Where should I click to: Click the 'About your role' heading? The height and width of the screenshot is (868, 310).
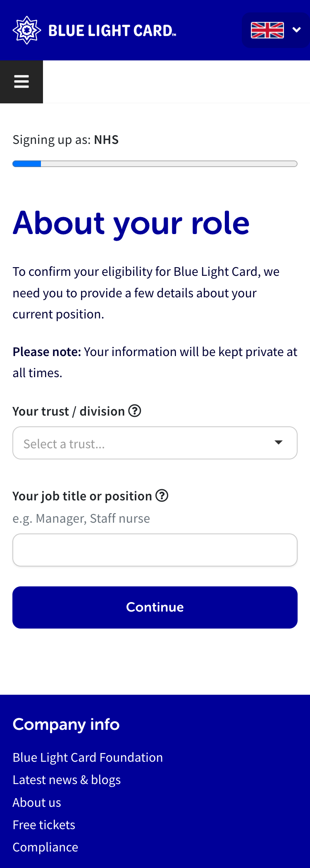click(131, 223)
